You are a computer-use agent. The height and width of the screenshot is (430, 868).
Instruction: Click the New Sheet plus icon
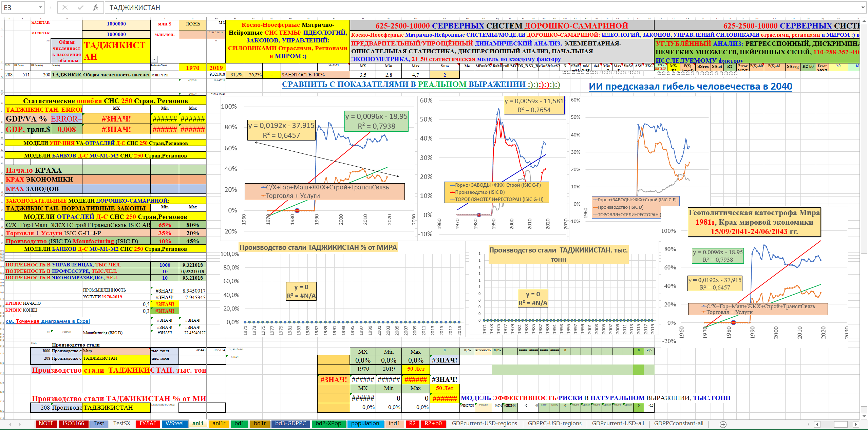pos(723,424)
